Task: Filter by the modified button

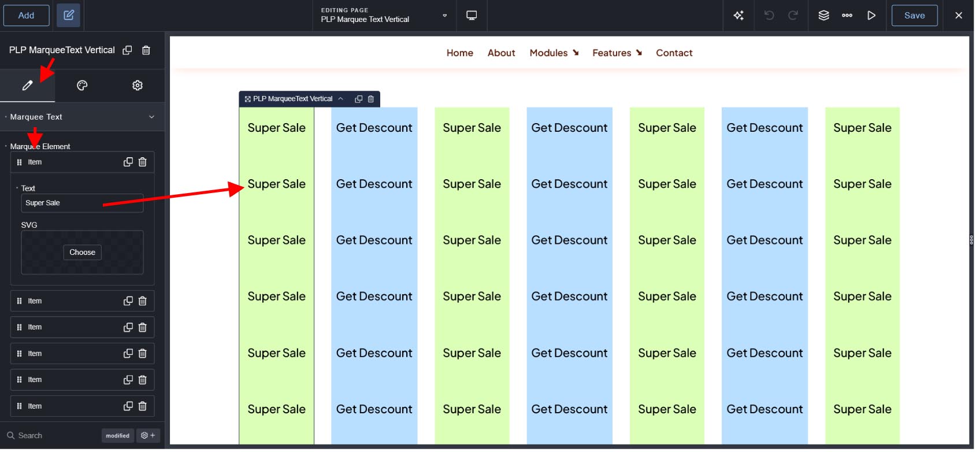Action: point(117,436)
